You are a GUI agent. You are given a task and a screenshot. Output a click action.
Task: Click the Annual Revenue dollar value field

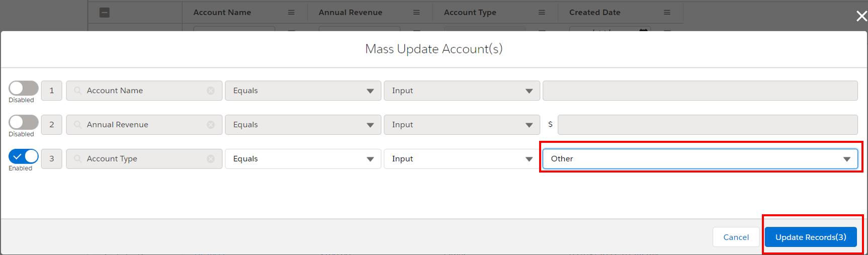pos(707,125)
